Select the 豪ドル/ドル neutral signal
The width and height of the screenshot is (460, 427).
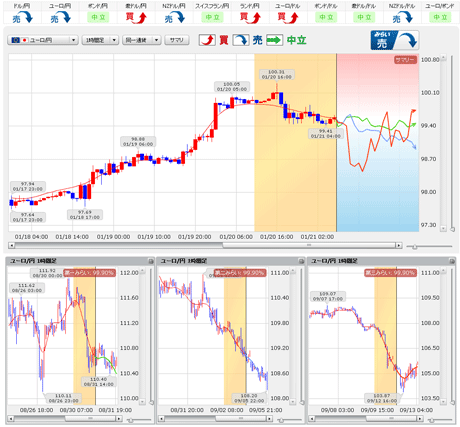364,17
